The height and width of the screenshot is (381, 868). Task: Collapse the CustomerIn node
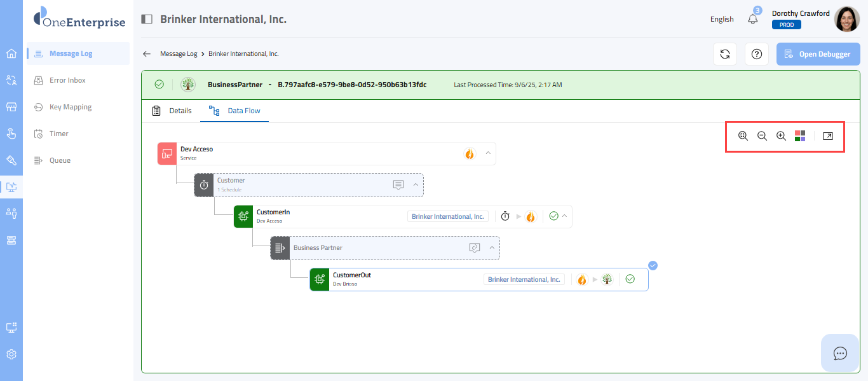point(564,216)
